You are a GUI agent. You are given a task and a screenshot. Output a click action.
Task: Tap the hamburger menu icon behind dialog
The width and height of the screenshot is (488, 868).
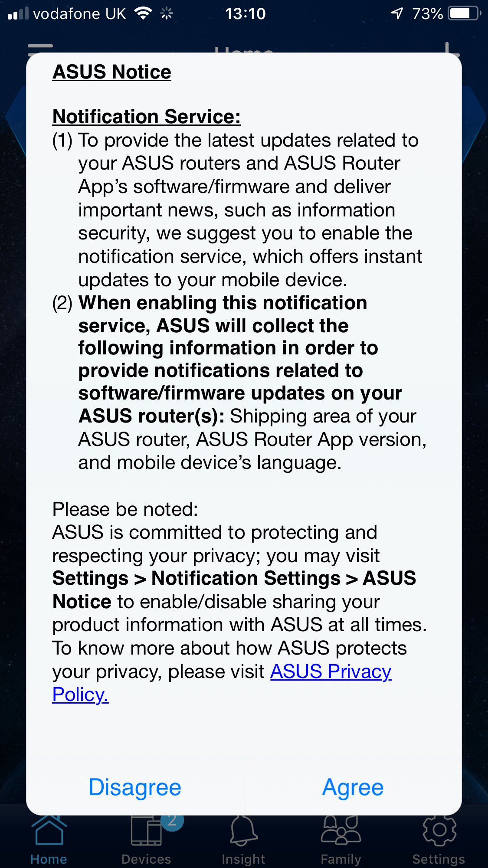pyautogui.click(x=40, y=48)
